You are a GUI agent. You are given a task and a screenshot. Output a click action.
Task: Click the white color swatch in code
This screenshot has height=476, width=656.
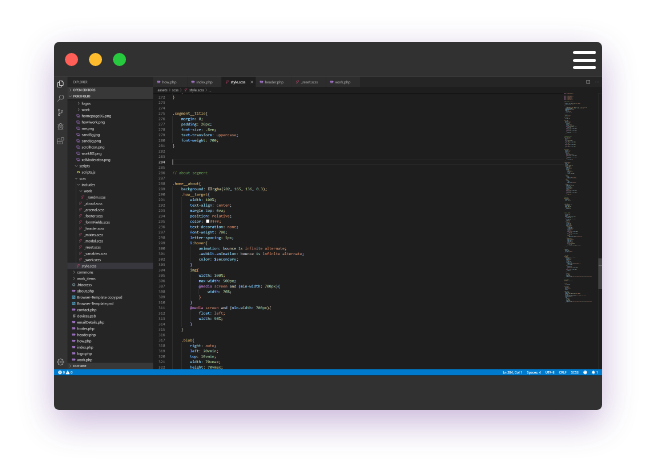tap(207, 220)
